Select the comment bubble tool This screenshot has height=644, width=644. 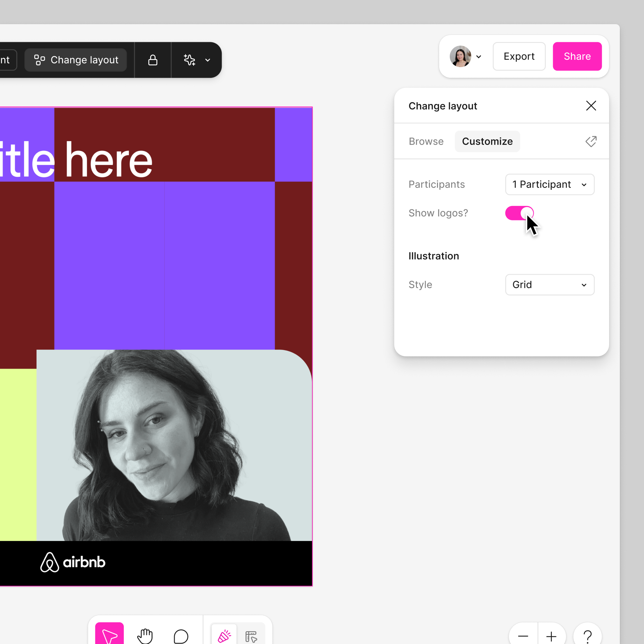pyautogui.click(x=181, y=636)
